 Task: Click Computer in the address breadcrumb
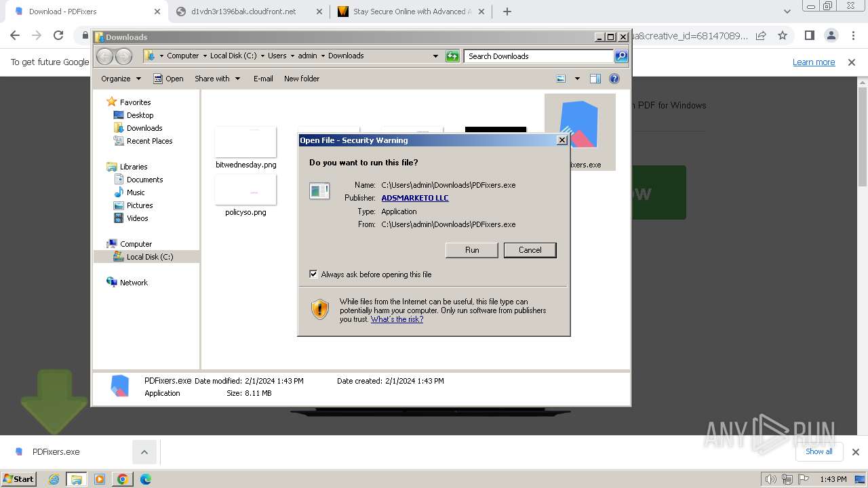(183, 56)
